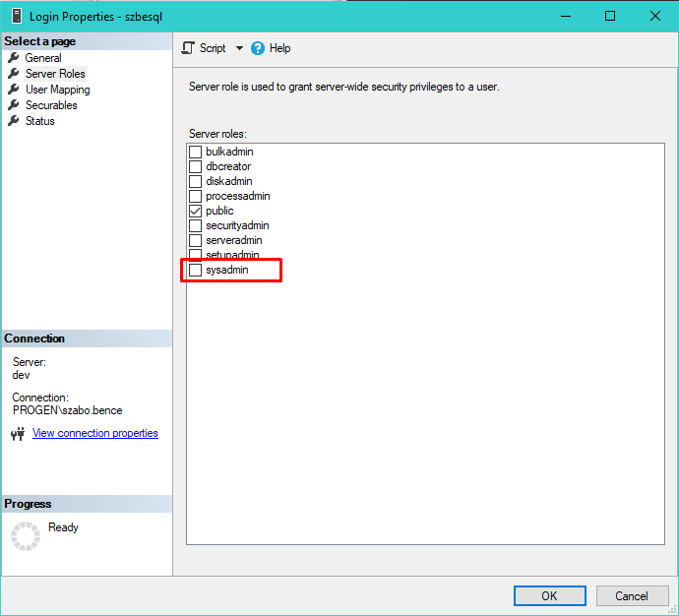Click wrench icon beside User Mapping

pyautogui.click(x=14, y=90)
